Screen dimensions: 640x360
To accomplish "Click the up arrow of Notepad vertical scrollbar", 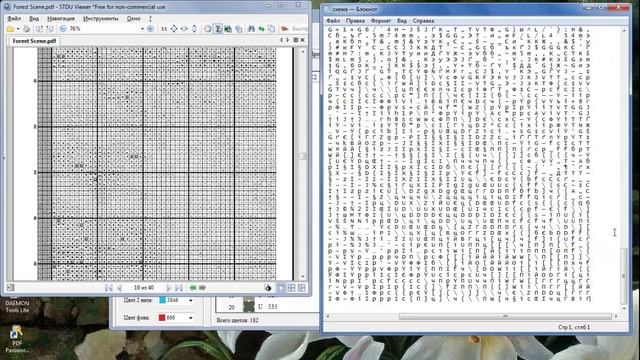I will click(x=624, y=30).
